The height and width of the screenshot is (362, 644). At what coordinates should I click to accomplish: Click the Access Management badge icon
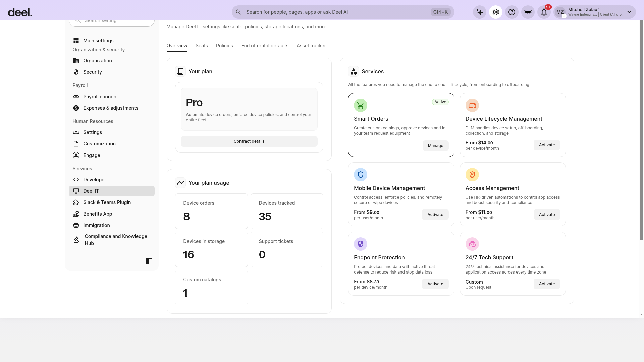[x=472, y=175]
